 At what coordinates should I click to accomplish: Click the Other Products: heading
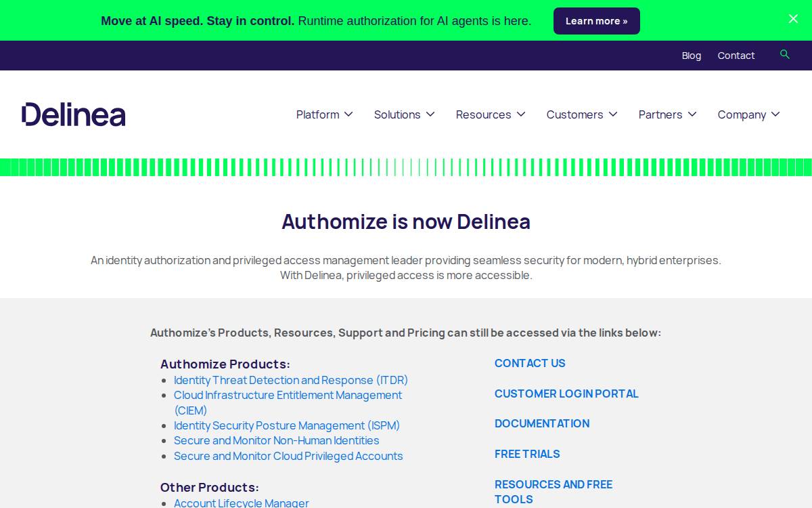tap(210, 488)
